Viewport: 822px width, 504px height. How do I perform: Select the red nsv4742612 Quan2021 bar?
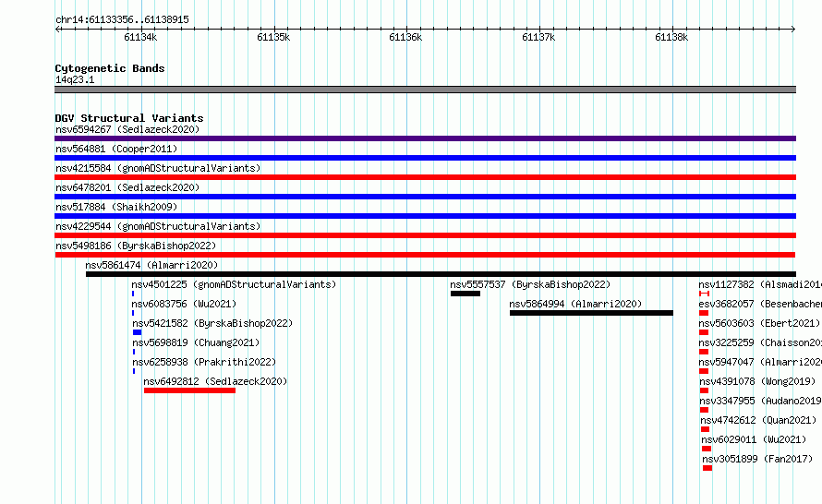(705, 429)
